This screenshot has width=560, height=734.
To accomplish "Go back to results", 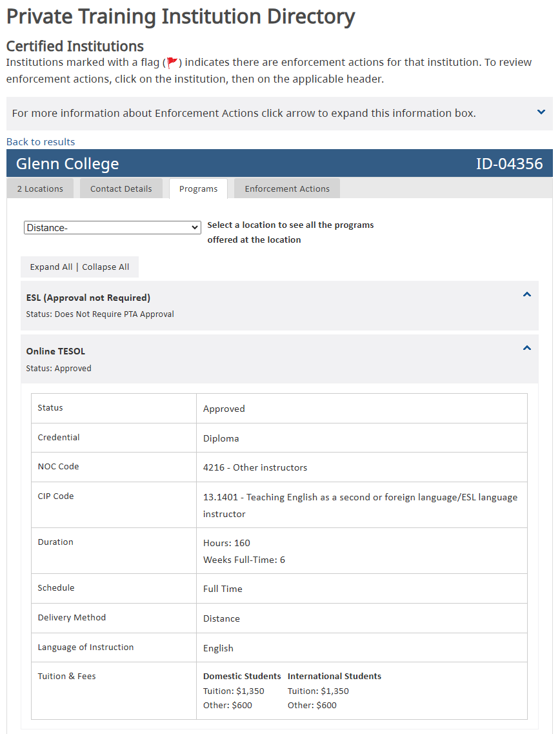I will [41, 142].
